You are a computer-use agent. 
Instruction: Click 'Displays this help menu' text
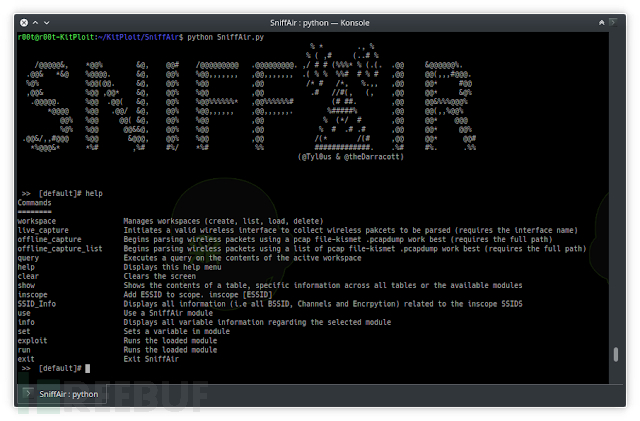[x=172, y=267]
